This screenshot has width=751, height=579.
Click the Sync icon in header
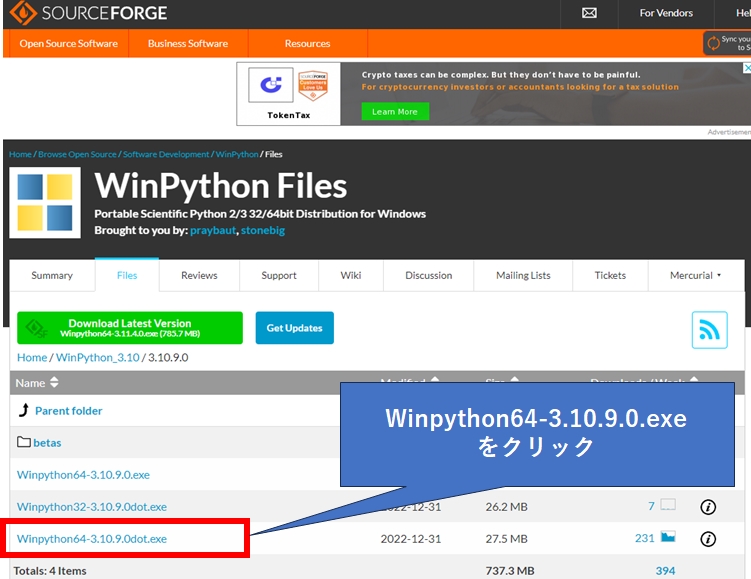click(714, 43)
